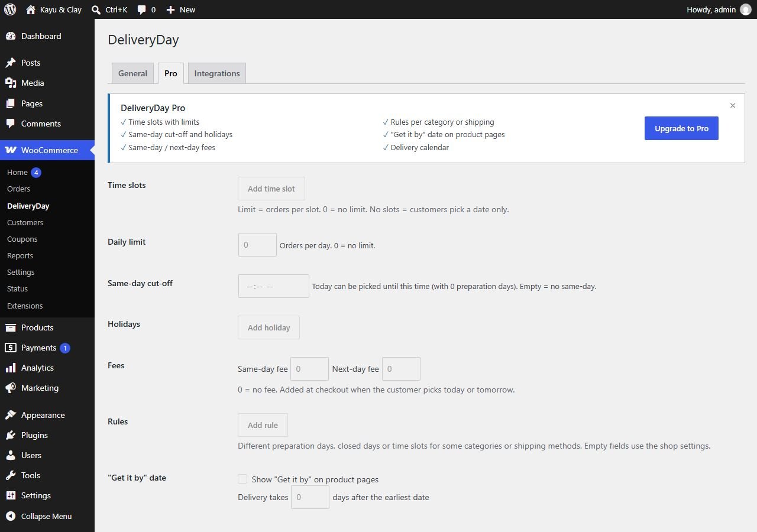This screenshot has width=757, height=532.
Task: Select the Pro tab
Action: point(171,73)
